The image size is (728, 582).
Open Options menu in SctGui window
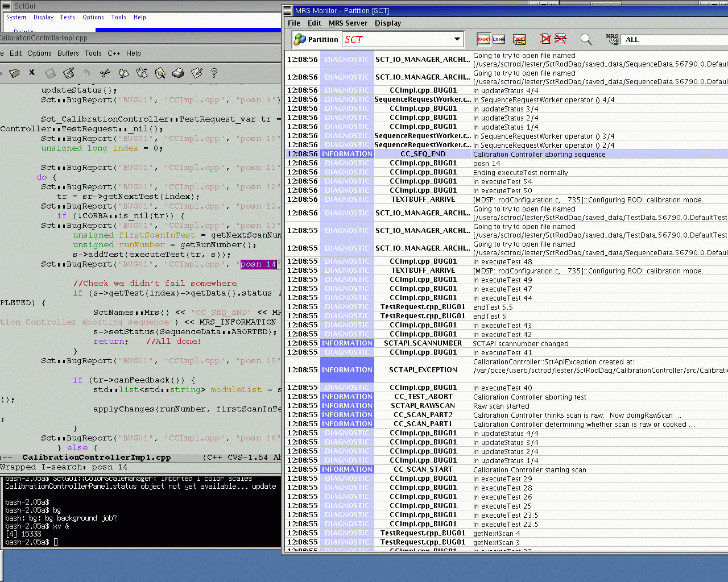point(93,17)
